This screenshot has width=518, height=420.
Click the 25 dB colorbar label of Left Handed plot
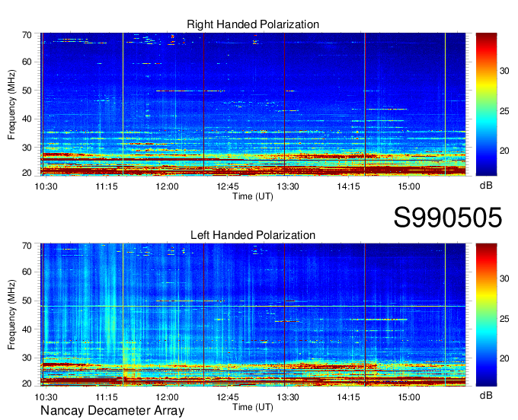coord(504,319)
